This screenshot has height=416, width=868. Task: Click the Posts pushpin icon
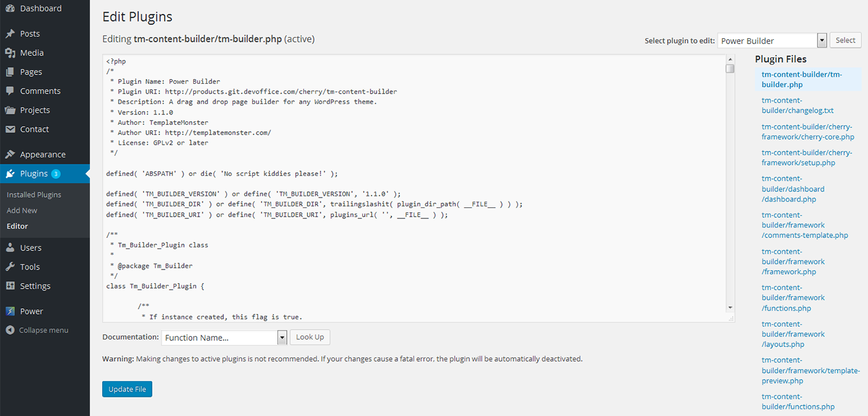(x=10, y=34)
